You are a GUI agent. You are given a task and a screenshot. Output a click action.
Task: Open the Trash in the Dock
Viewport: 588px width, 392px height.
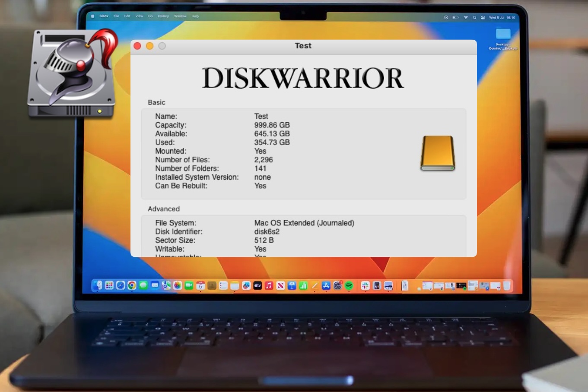(x=506, y=285)
